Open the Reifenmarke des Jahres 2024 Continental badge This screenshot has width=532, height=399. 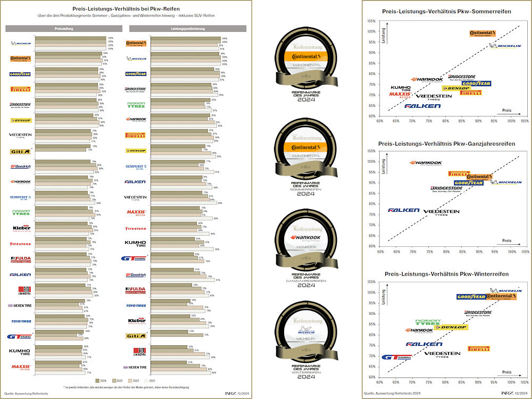tap(306, 64)
